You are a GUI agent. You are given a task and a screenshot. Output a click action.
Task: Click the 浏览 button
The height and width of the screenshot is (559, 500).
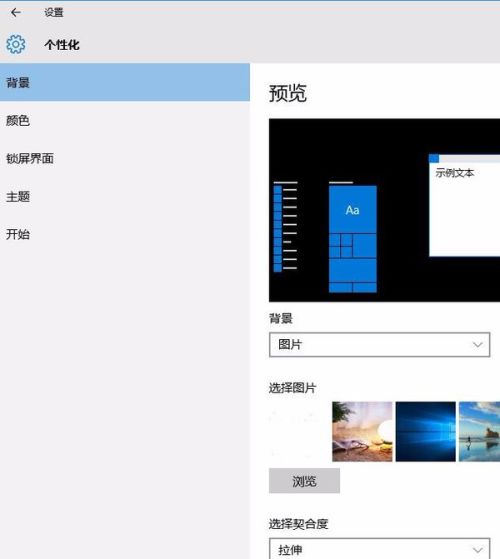click(x=304, y=481)
